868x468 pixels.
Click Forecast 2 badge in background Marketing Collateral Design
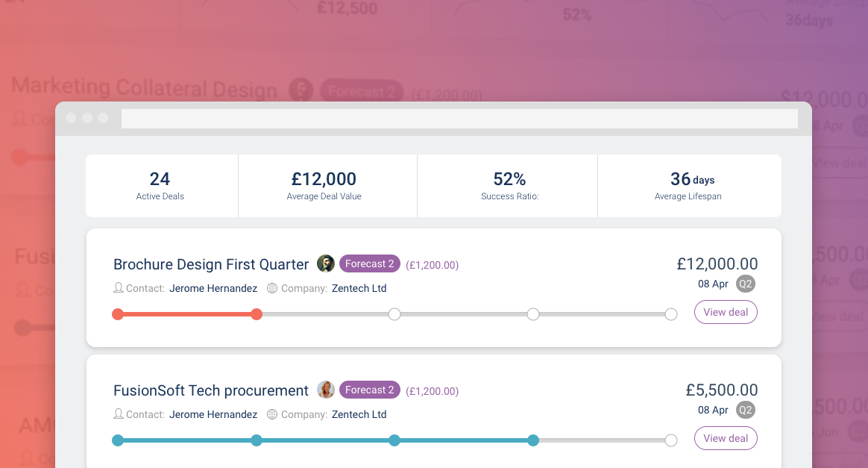pos(362,91)
